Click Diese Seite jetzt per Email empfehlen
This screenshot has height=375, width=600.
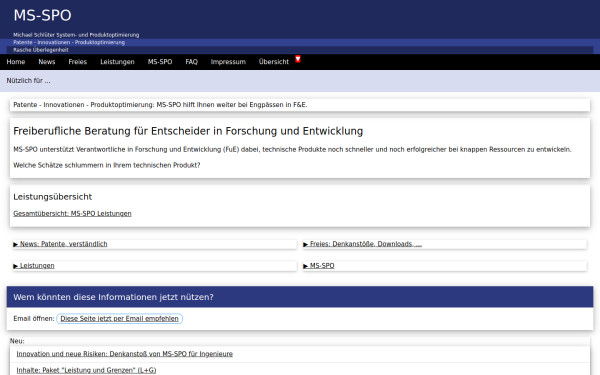click(x=119, y=319)
